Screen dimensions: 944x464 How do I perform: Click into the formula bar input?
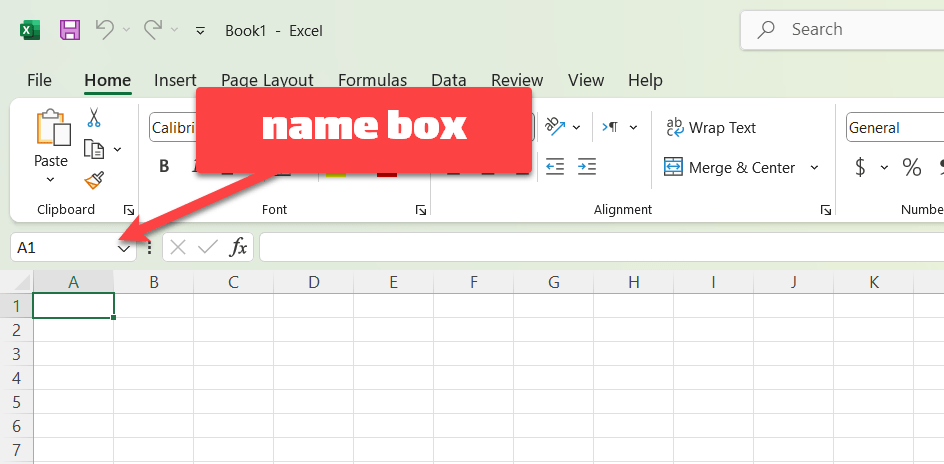point(601,247)
